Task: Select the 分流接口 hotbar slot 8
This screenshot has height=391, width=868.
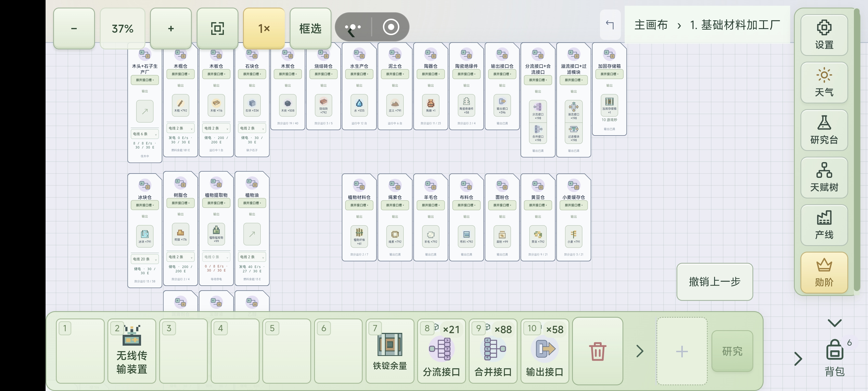Action: click(441, 351)
